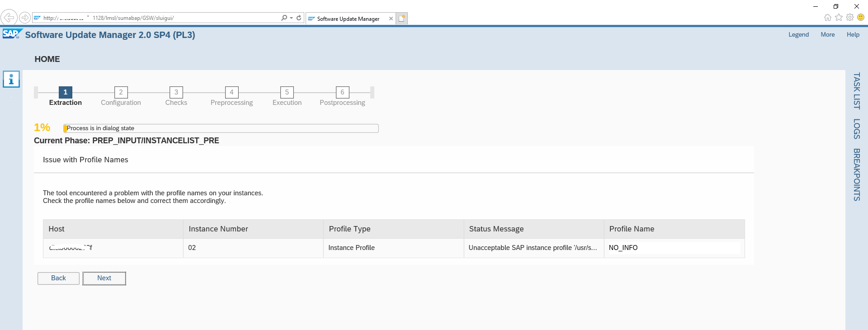Edit the Profile Name field NO_INFO
Image resolution: width=868 pixels, height=330 pixels.
(674, 248)
